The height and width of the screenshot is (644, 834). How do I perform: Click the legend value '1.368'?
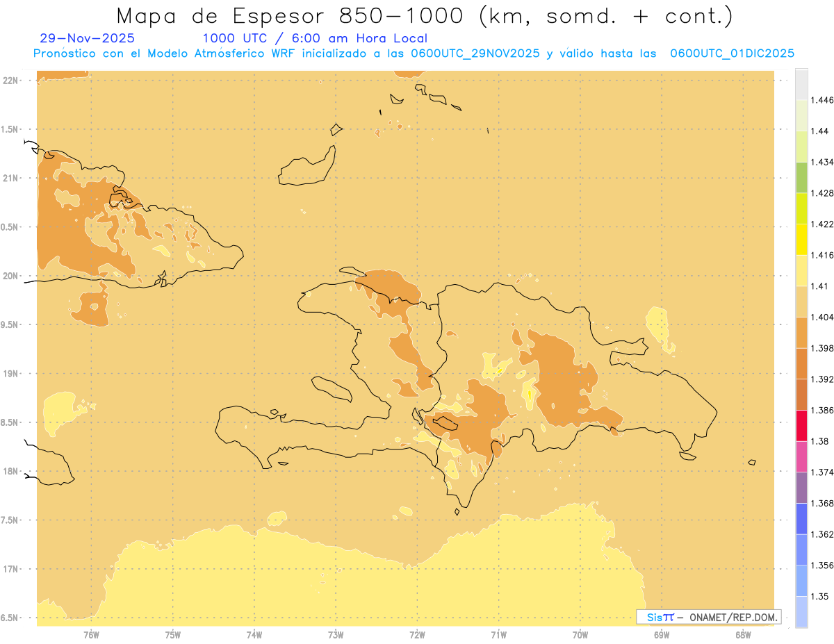click(x=822, y=503)
